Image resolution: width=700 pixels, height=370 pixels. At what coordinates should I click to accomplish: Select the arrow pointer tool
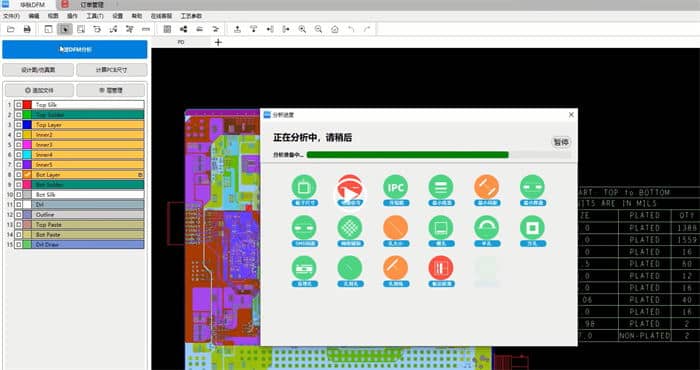pyautogui.click(x=65, y=29)
